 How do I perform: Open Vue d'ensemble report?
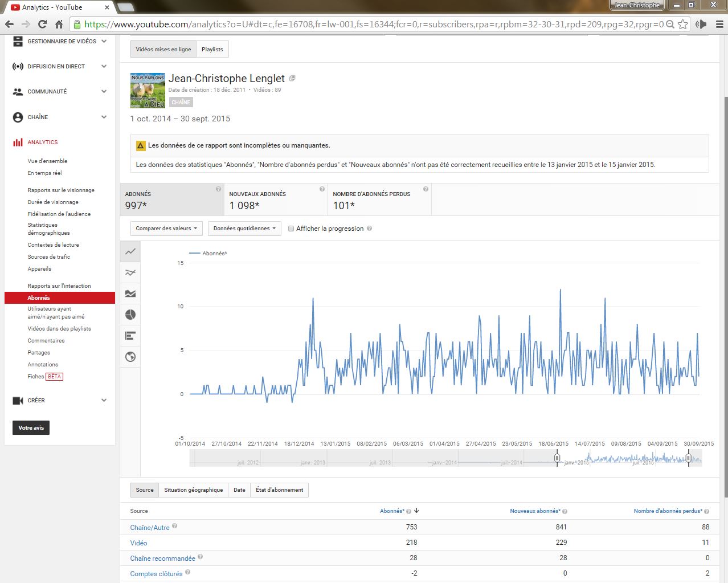[47, 161]
